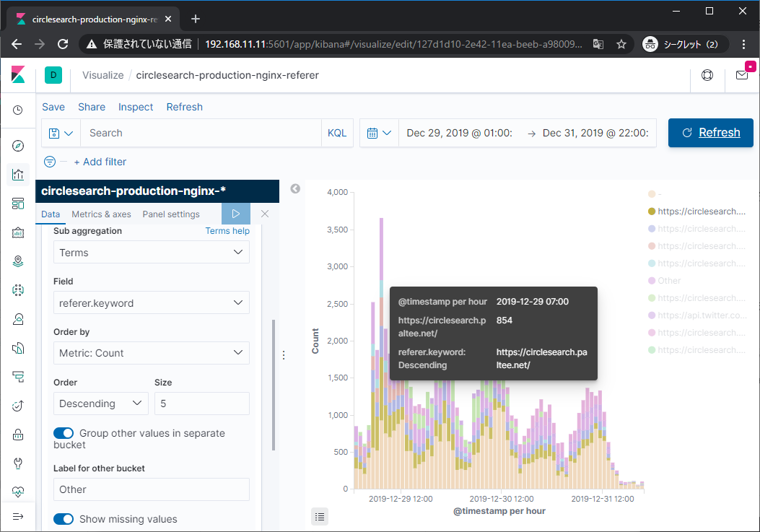Screen dimensions: 760x532
Task: Expand the Sub aggregation Terms dropdown
Action: (x=152, y=253)
